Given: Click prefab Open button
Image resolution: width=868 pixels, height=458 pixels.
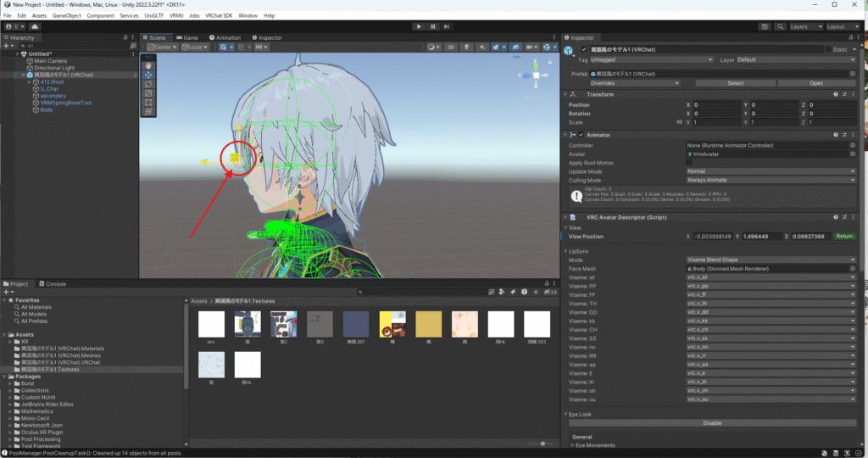Looking at the screenshot, I should [x=816, y=83].
